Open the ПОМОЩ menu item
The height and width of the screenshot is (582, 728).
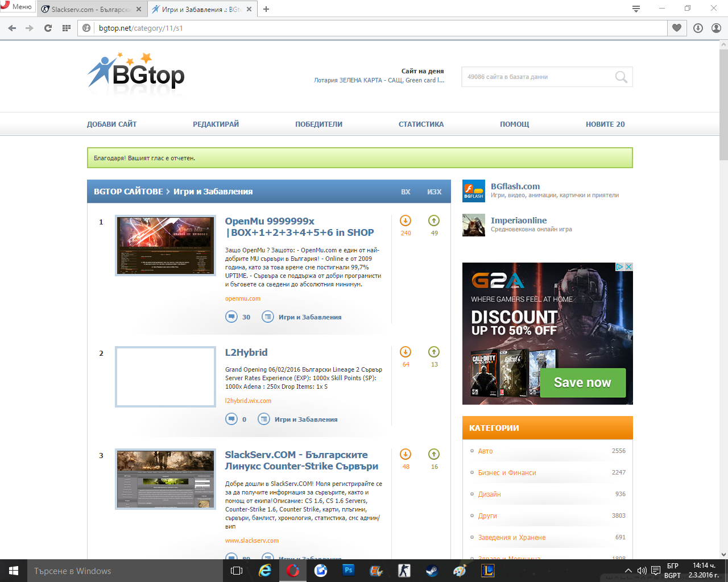click(514, 124)
